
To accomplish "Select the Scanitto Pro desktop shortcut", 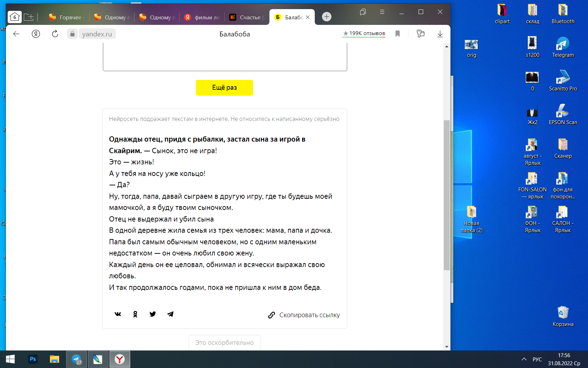I will click(563, 81).
